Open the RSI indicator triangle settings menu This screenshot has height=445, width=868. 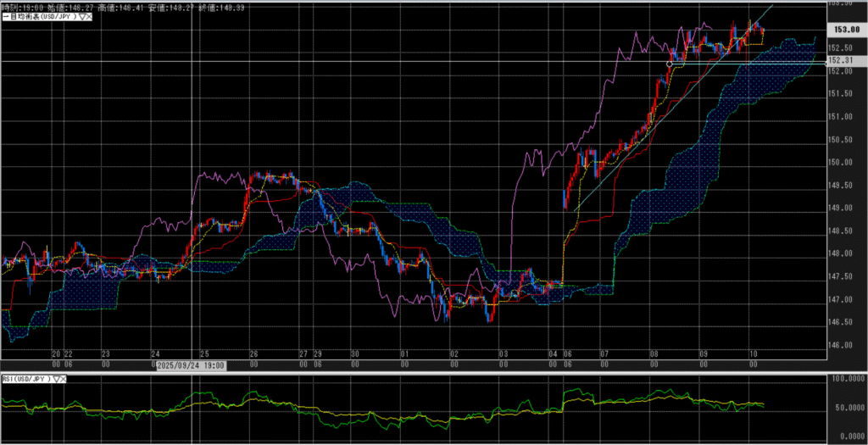(56, 379)
